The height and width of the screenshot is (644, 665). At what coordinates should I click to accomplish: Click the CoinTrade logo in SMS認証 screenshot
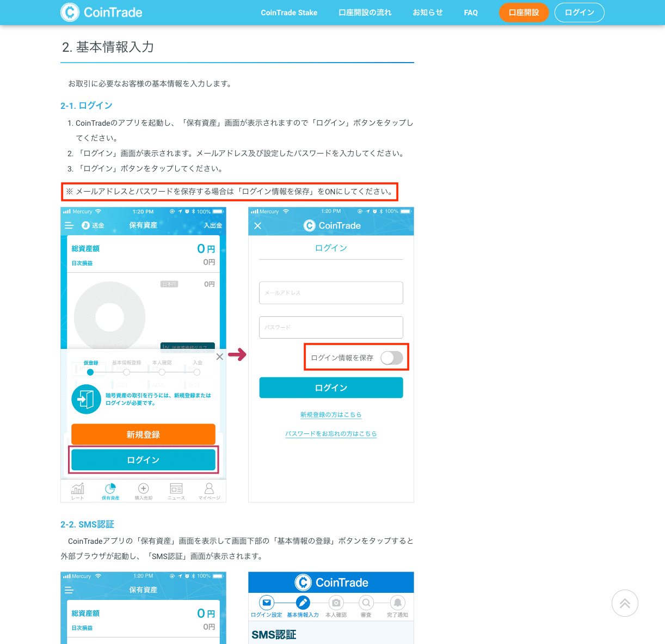coord(331,582)
